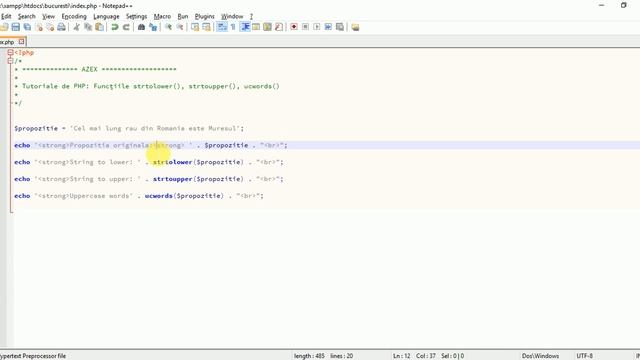
Task: Open the Plugins menu
Action: (204, 16)
